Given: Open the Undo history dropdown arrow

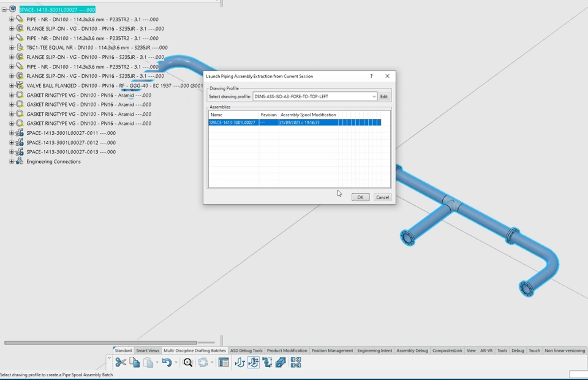Looking at the screenshot, I should click(176, 362).
